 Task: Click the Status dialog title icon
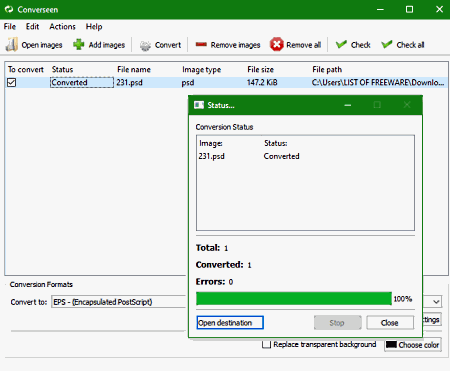[x=199, y=105]
